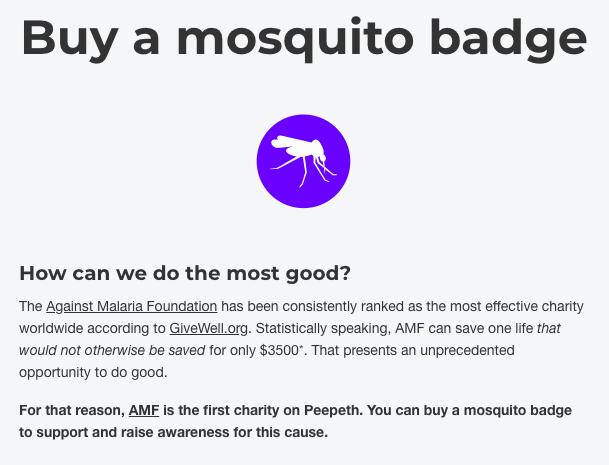Click the asterisk footnote marker after $3500
Viewport: 609px width, 465px height.
302,347
